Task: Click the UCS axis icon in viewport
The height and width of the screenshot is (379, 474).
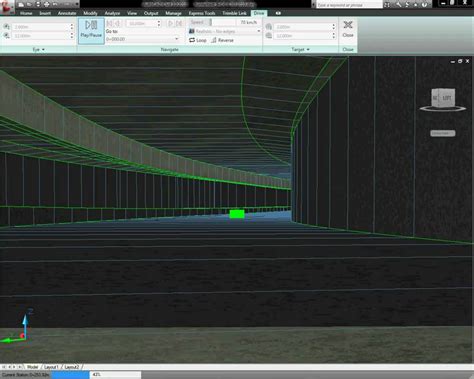Action: coord(16,327)
